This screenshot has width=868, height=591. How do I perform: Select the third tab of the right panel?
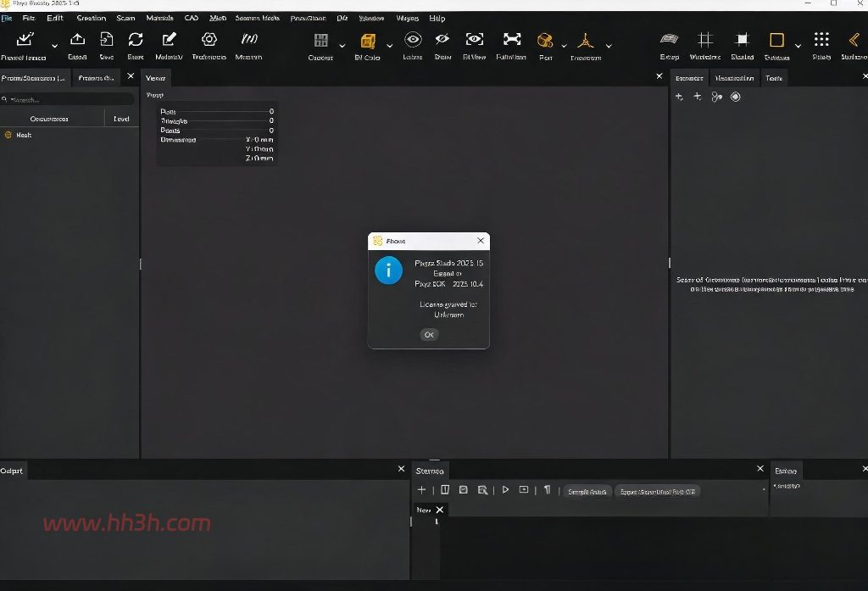(x=774, y=78)
